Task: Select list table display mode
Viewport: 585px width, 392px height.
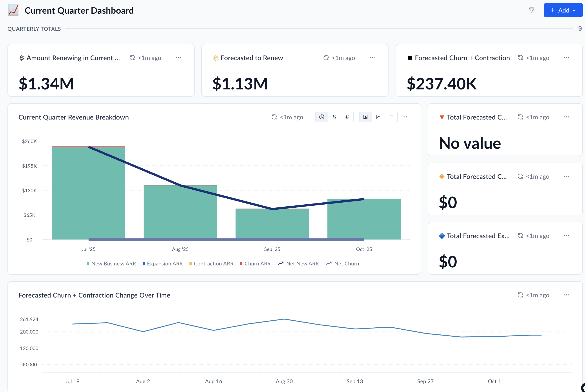Action: pyautogui.click(x=391, y=117)
